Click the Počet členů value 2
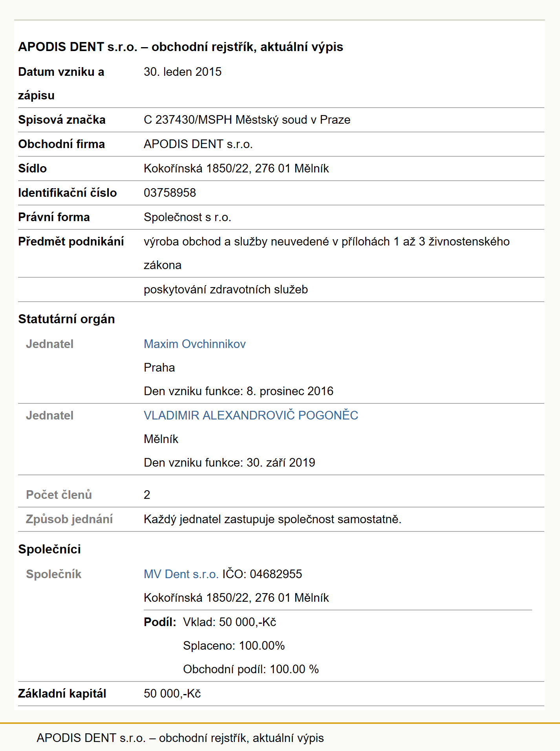 click(147, 495)
